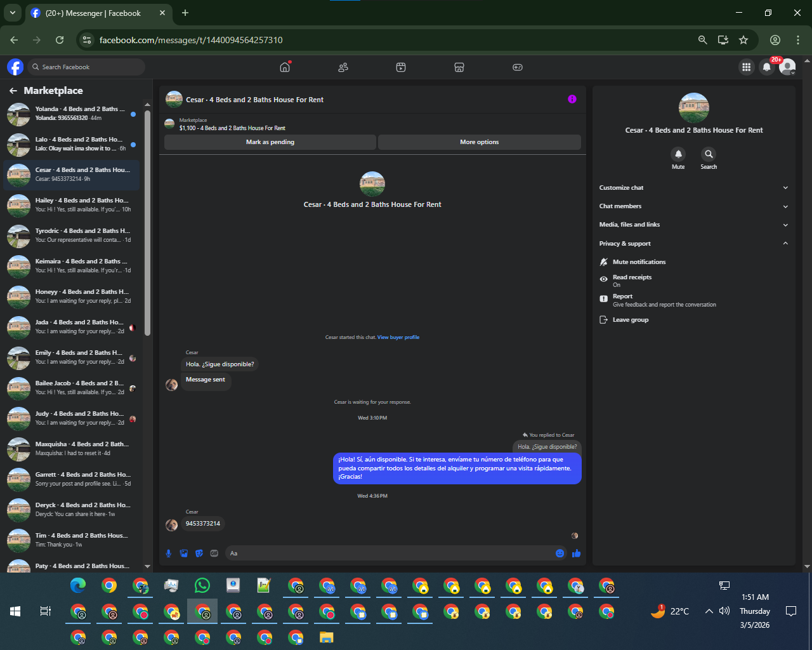
Task: Expand Customize chat section
Action: pyautogui.click(x=694, y=188)
